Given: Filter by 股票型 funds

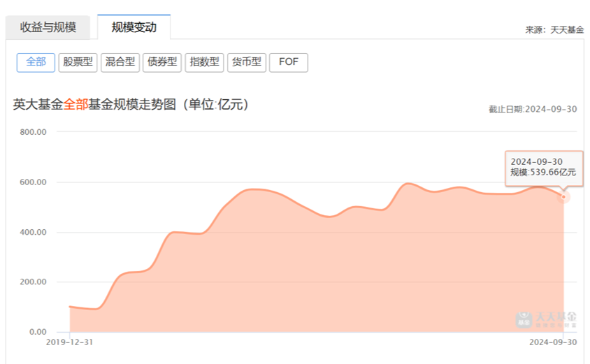Looking at the screenshot, I should pyautogui.click(x=78, y=62).
